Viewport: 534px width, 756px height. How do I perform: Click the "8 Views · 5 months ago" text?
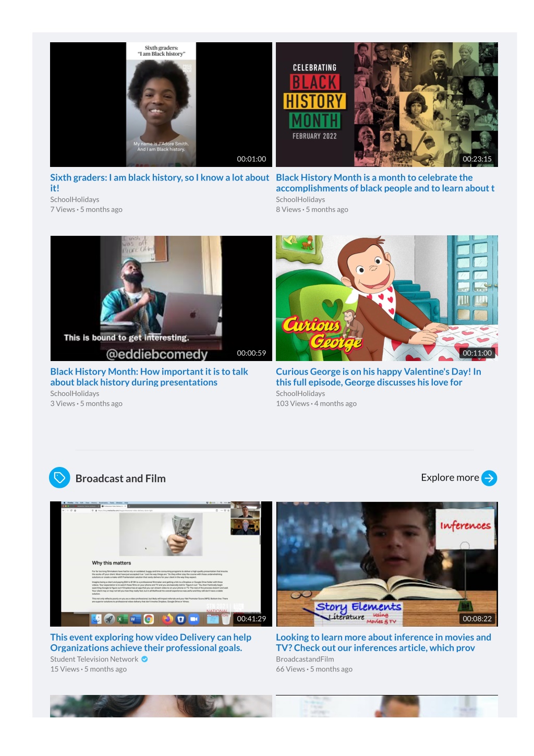tap(312, 209)
